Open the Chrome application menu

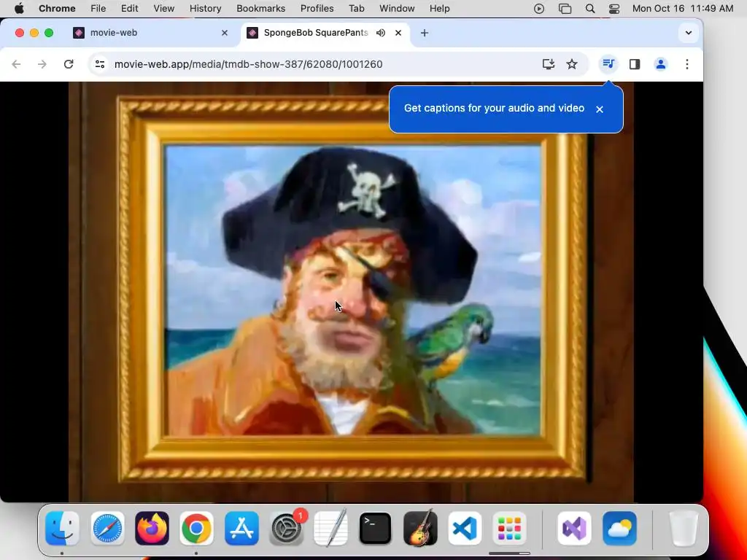point(57,9)
